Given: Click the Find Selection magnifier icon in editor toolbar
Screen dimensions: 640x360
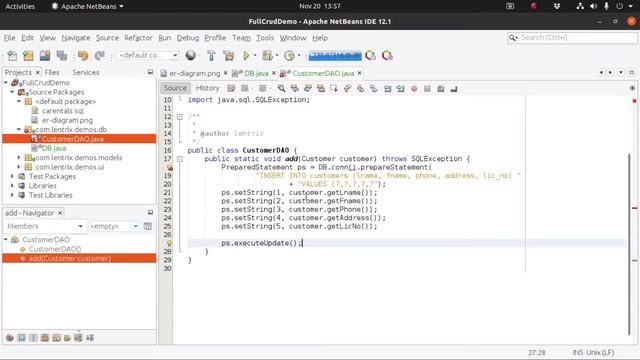Looking at the screenshot, I should [281, 88].
